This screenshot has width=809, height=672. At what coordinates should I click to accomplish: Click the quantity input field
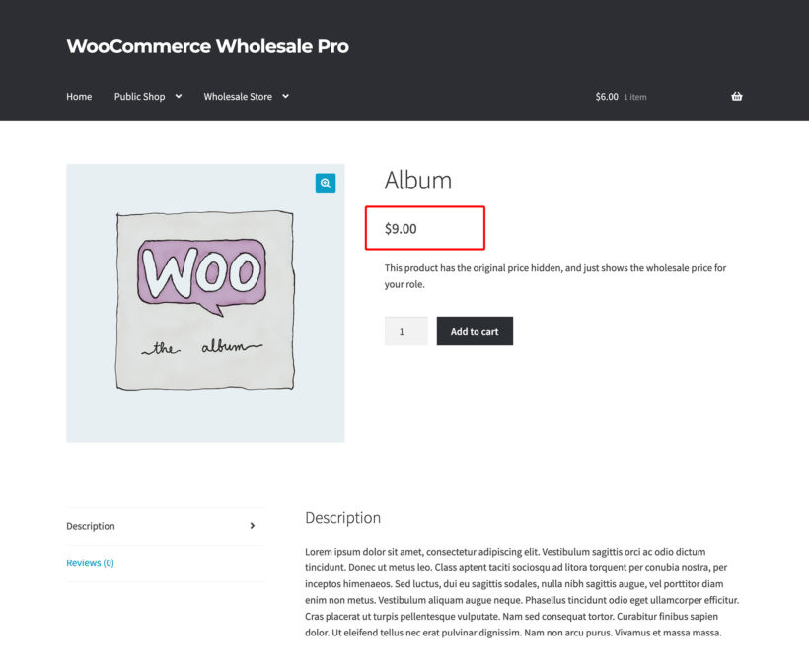[x=404, y=331]
